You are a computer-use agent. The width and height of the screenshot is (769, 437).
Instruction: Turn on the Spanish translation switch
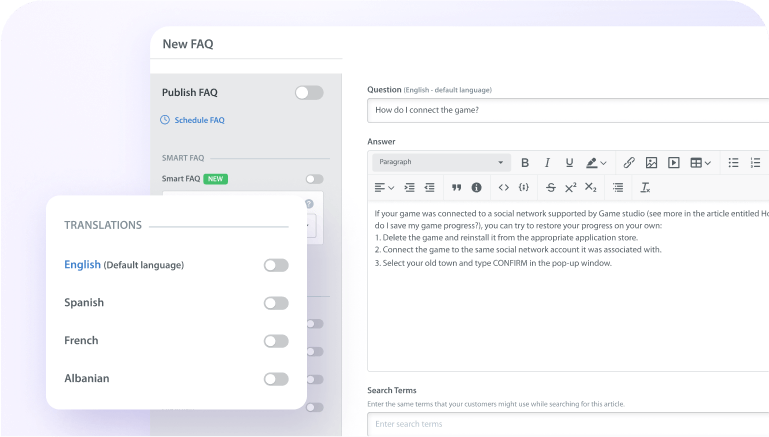click(276, 303)
